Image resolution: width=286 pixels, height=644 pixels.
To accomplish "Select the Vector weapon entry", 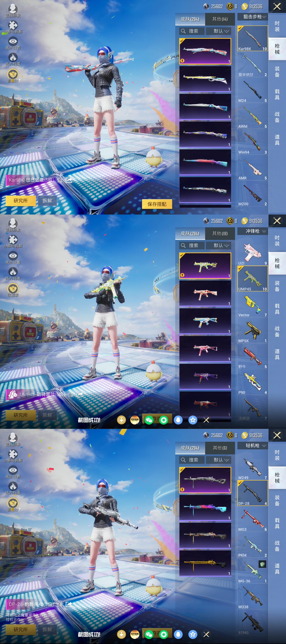I will tap(253, 305).
